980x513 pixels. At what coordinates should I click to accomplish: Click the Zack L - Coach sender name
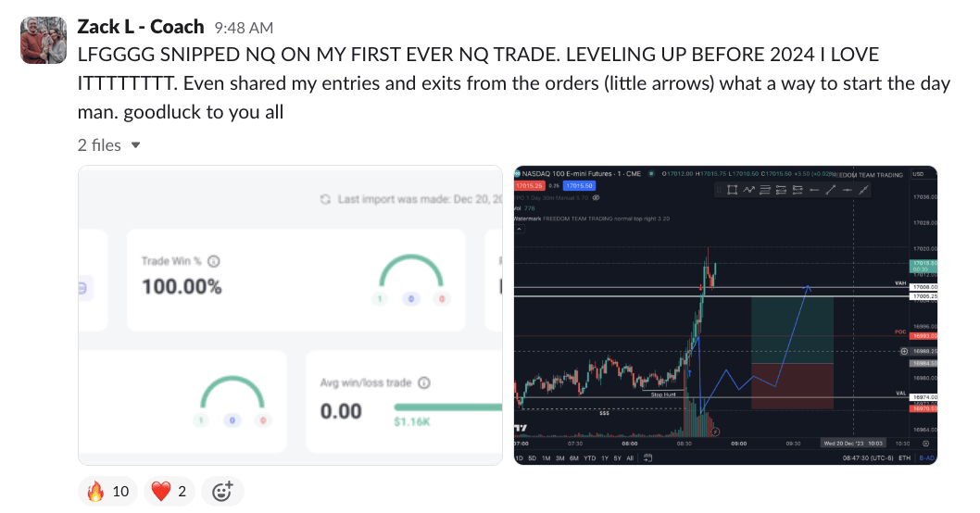click(140, 27)
